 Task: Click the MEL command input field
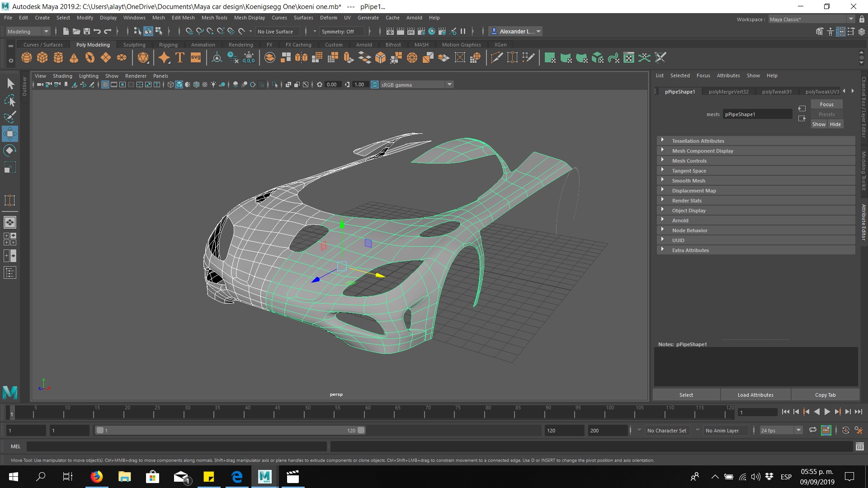coord(176,446)
